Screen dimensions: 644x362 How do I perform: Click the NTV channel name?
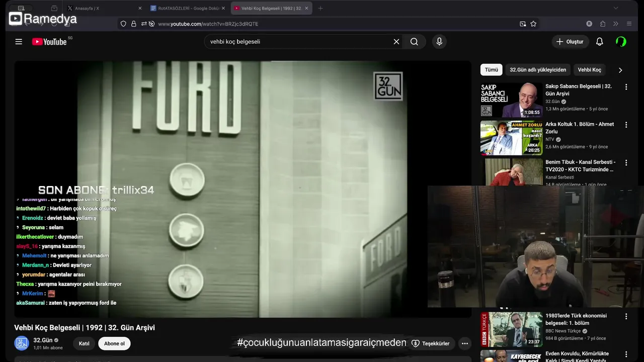[x=550, y=139]
